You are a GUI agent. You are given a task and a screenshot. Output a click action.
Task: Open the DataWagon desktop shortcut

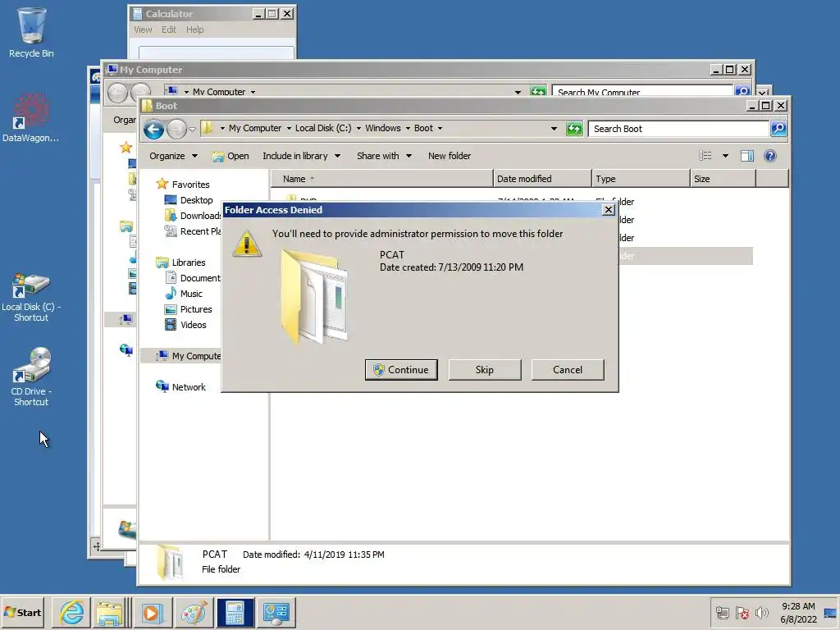coord(31,118)
